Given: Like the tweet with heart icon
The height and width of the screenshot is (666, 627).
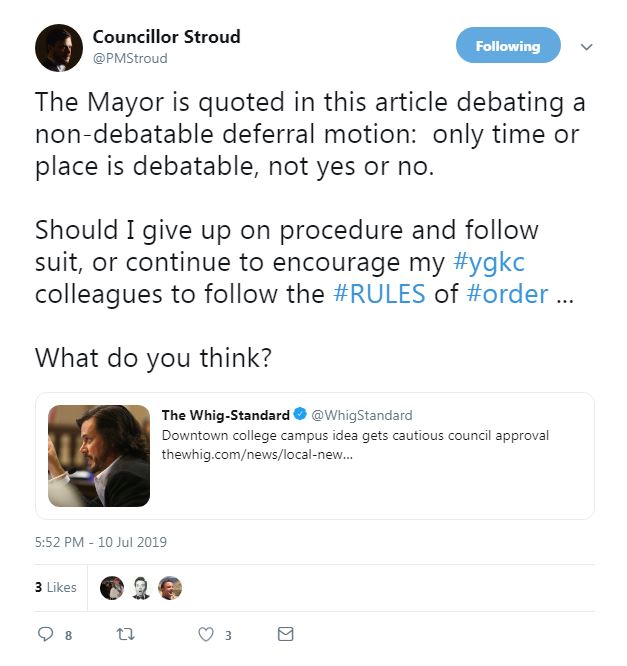Looking at the screenshot, I should [206, 635].
